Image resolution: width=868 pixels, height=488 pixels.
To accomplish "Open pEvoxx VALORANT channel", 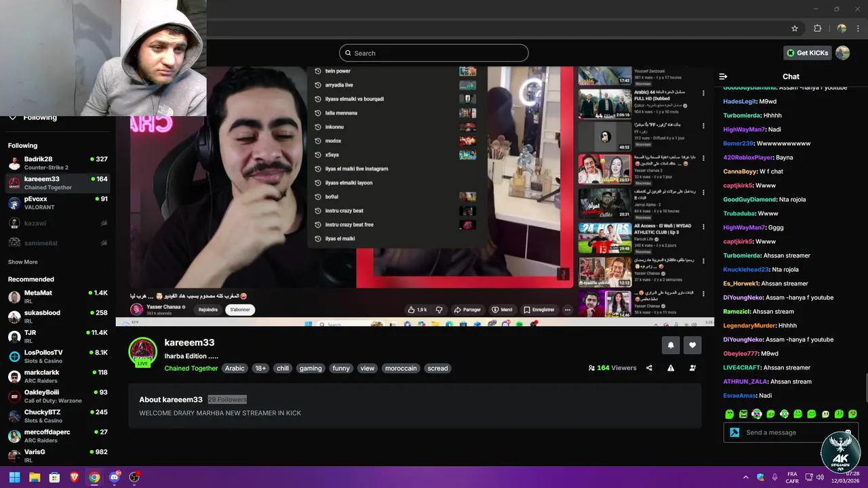I will tap(58, 203).
